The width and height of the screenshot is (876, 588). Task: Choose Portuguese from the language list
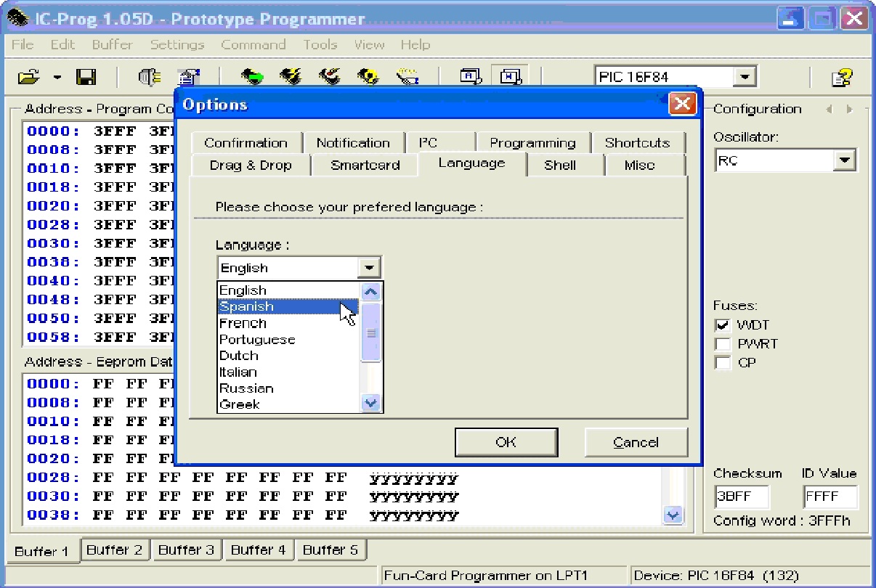pos(289,339)
